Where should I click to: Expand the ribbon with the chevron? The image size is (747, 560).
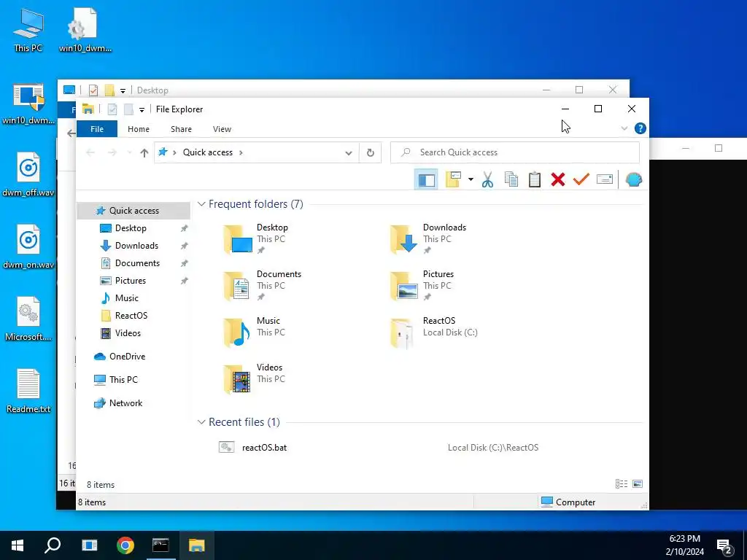click(x=624, y=128)
